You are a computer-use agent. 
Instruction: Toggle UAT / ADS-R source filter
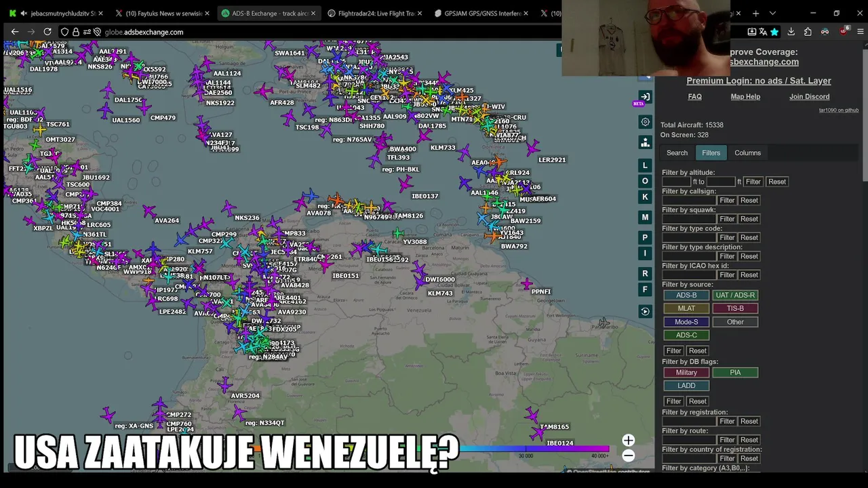tap(735, 296)
